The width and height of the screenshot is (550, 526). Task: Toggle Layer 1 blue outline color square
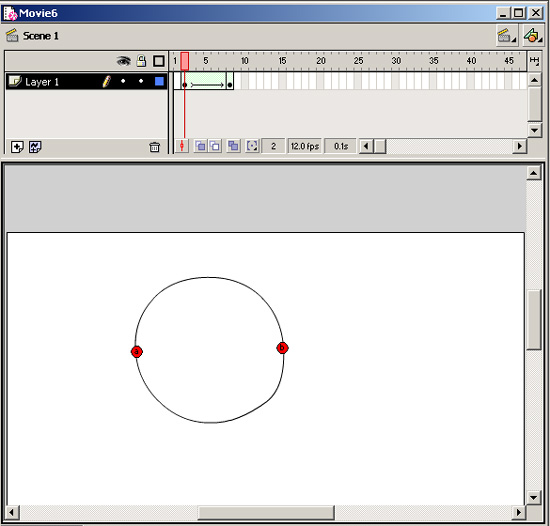pos(159,81)
